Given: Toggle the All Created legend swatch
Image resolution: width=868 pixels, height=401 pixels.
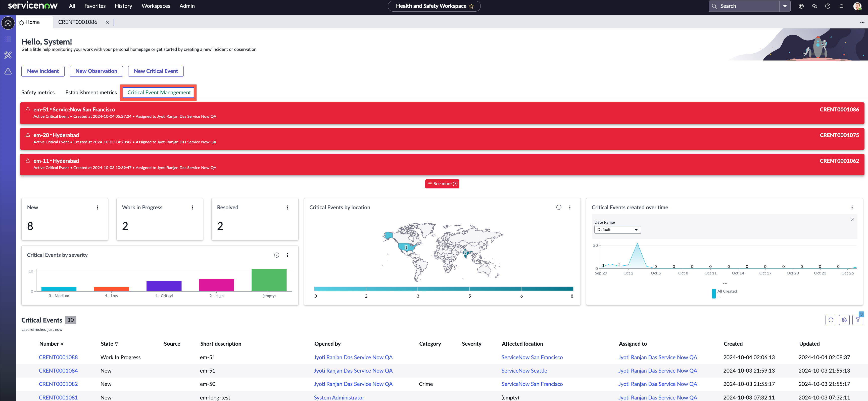Looking at the screenshot, I should (714, 293).
